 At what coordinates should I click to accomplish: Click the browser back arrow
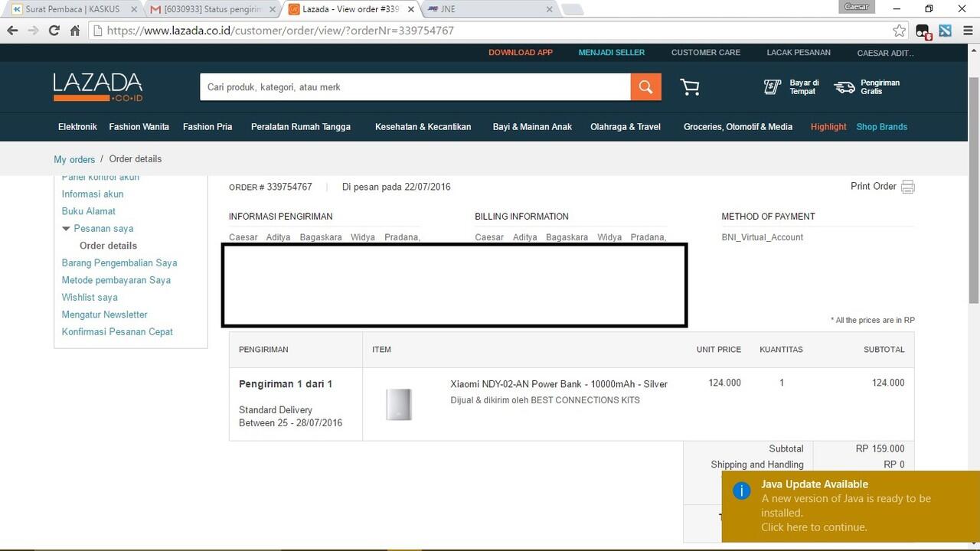(x=12, y=31)
